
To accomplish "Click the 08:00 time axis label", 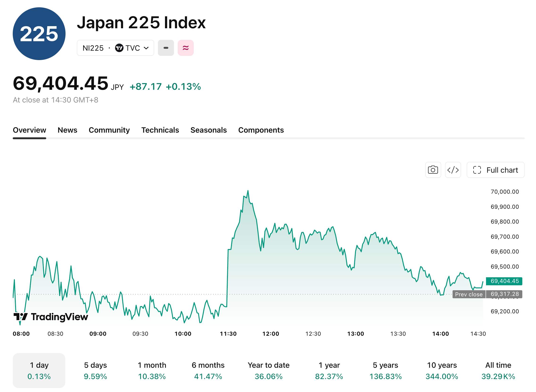I will 21,334.
